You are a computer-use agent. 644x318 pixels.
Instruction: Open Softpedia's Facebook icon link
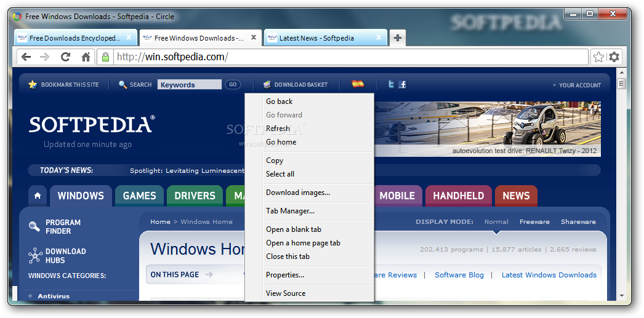[x=403, y=84]
